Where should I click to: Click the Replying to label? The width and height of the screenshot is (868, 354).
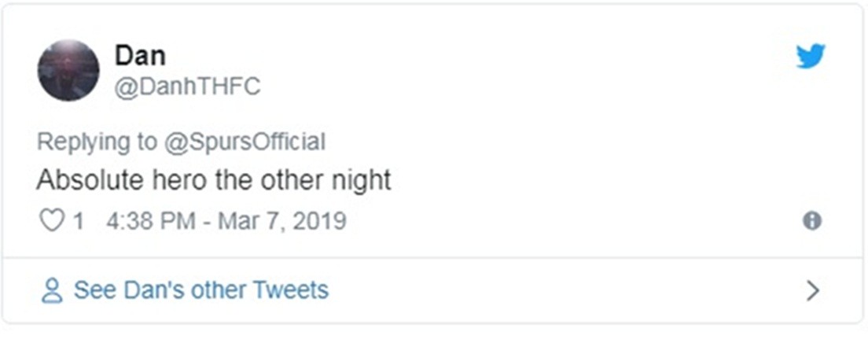(x=97, y=142)
